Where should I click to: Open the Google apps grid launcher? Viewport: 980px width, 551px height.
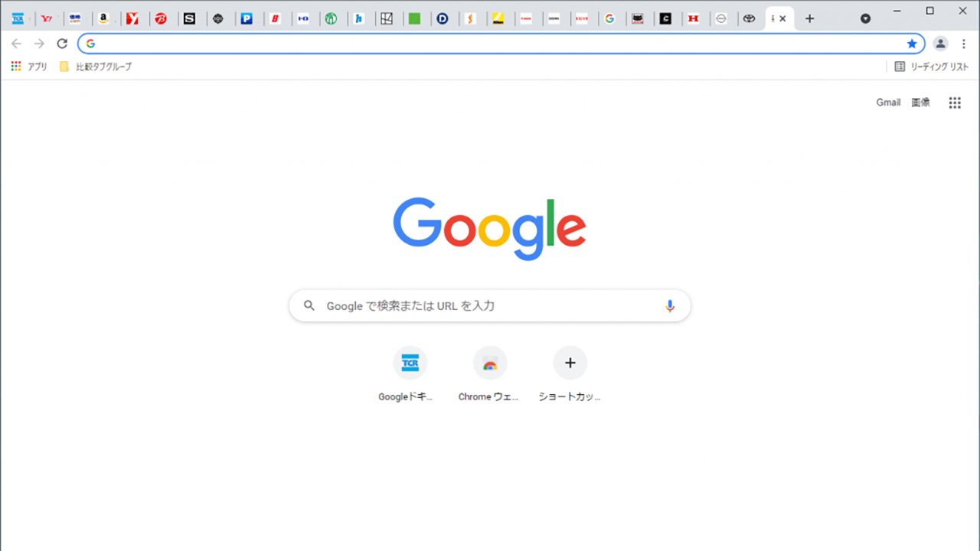(x=954, y=102)
